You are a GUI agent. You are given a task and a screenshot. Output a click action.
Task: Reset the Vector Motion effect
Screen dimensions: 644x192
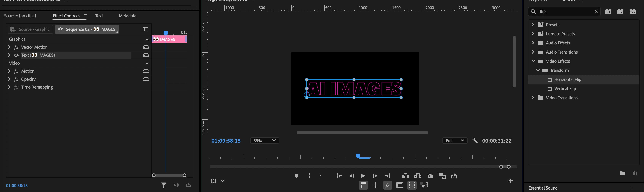[x=146, y=47]
